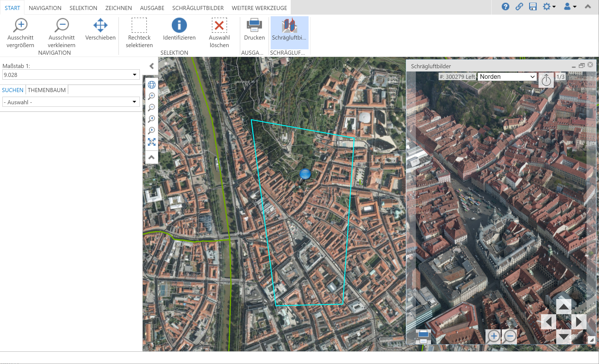Open the THEMENBAUM tab
The height and width of the screenshot is (364, 599).
pyautogui.click(x=47, y=90)
